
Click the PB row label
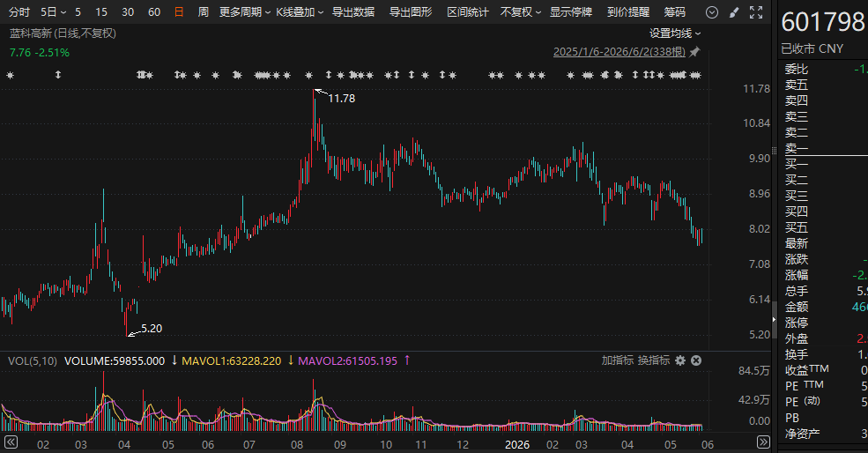pos(792,418)
